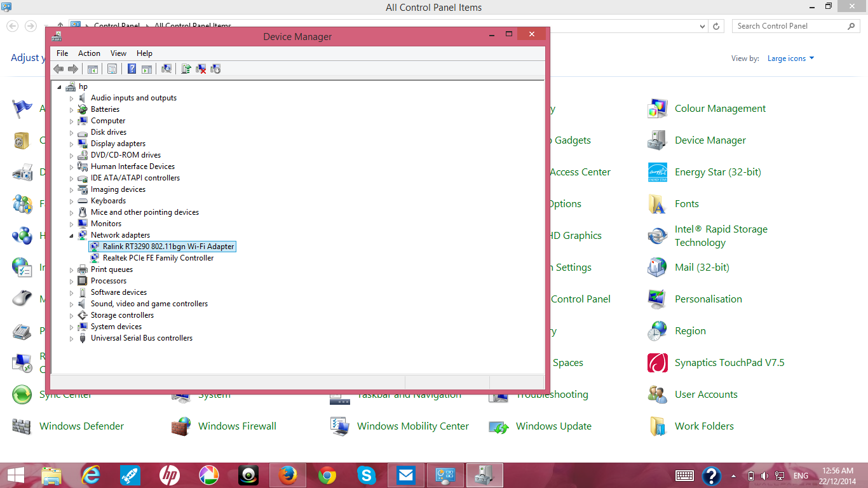The image size is (868, 488).
Task: Click the Windows Defender icon
Action: pyautogui.click(x=22, y=426)
